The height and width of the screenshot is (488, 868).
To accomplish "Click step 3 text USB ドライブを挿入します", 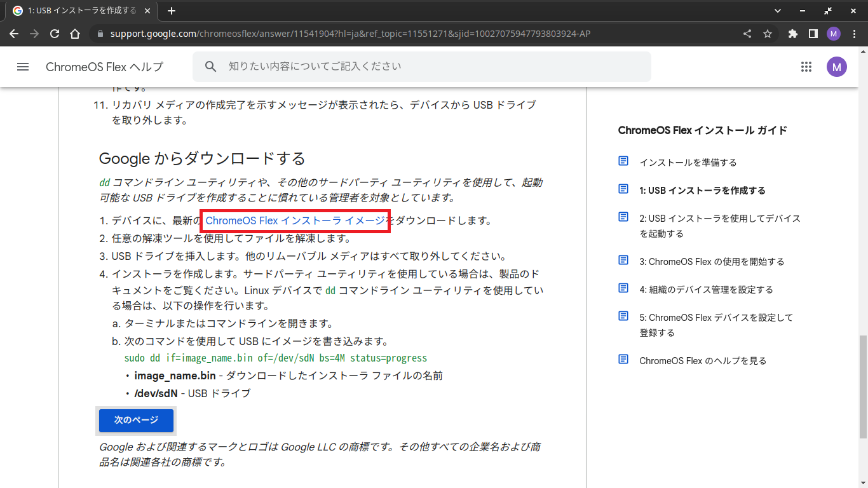I will coord(309,257).
